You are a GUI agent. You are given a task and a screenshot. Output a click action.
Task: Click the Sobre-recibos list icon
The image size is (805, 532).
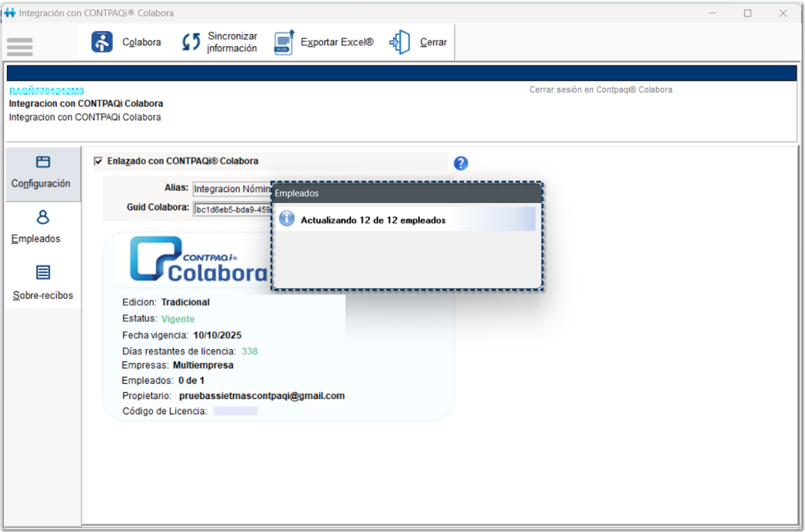(x=43, y=272)
